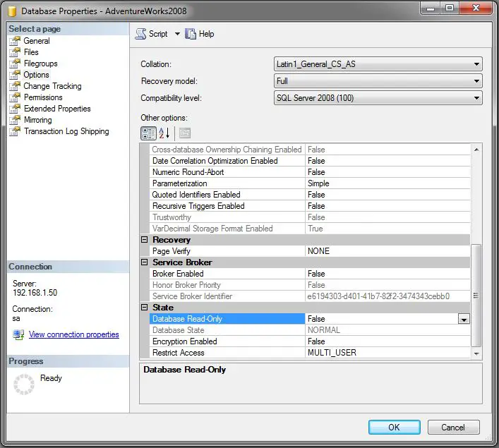
Task: Select the Page Verify row
Action: tap(310, 251)
